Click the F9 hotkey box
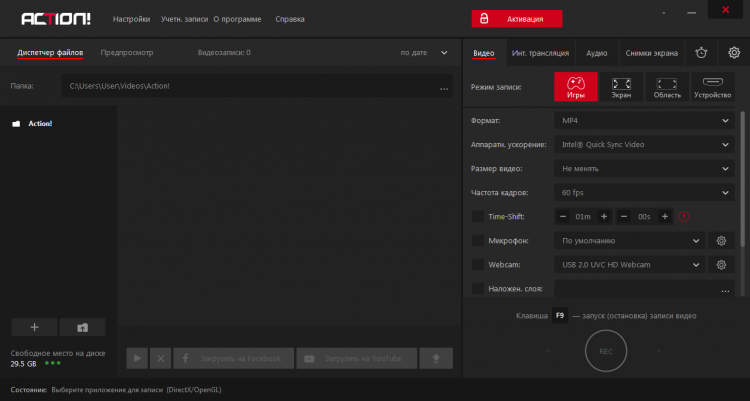Screen dimensions: 750x401 [x=560, y=316]
